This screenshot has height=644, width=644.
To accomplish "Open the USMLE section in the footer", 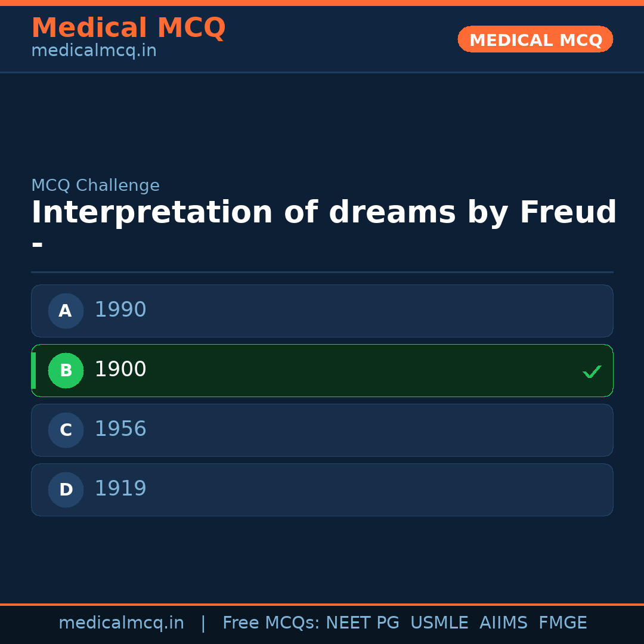I will [x=439, y=623].
